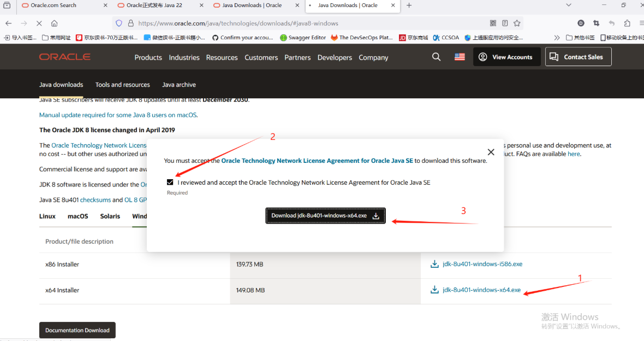
Task: Open 京东商城 bookmark
Action: pos(414,37)
